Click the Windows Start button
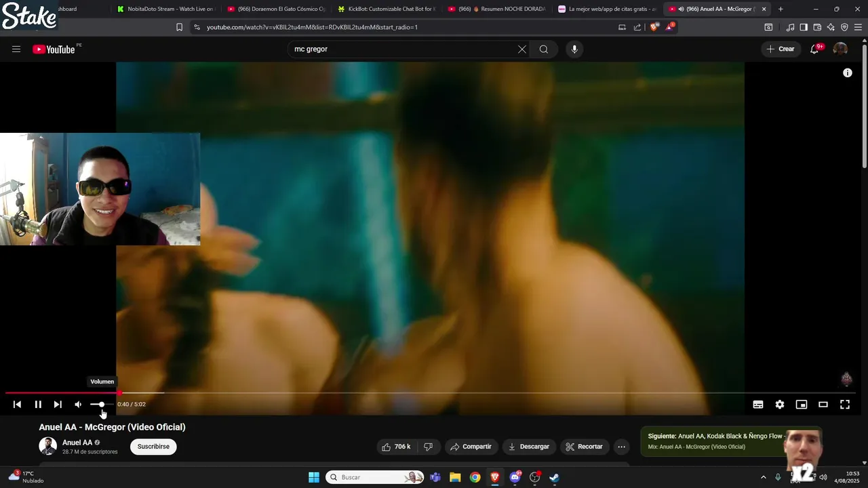Screen dimensions: 868x488 coord(314,477)
